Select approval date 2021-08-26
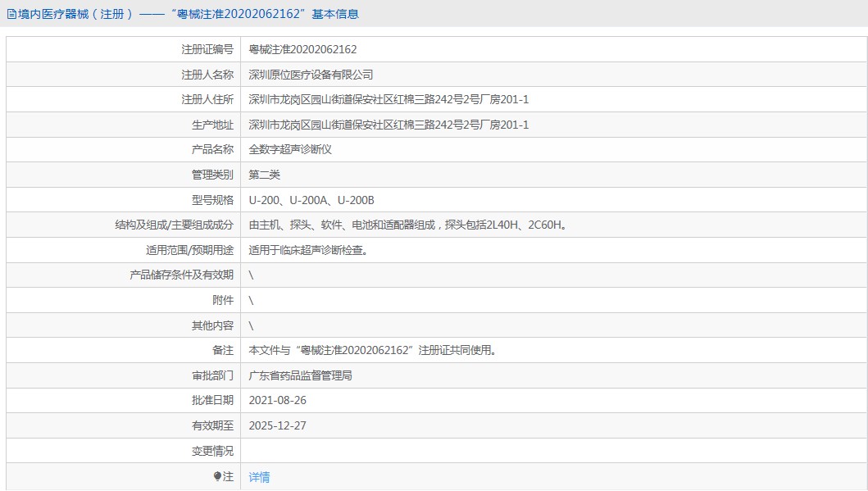This screenshot has width=868, height=491. click(277, 400)
